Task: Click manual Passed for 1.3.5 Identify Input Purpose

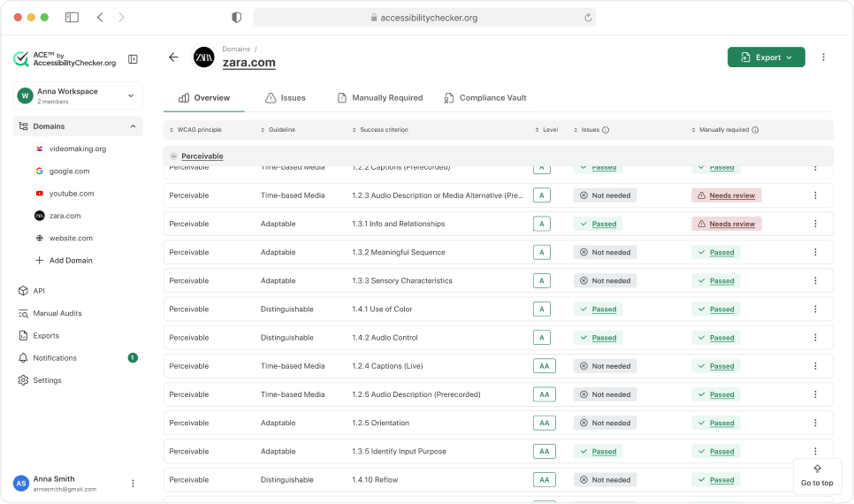Action: pos(716,452)
